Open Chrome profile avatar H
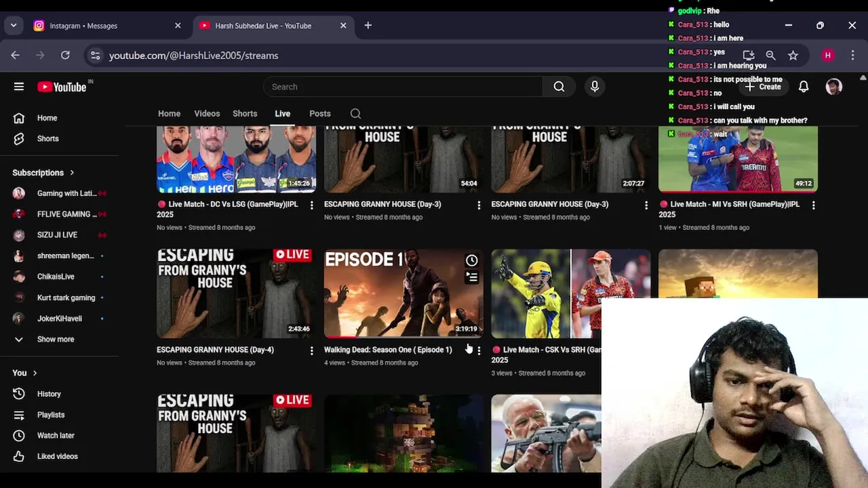The height and width of the screenshot is (488, 868). click(828, 56)
